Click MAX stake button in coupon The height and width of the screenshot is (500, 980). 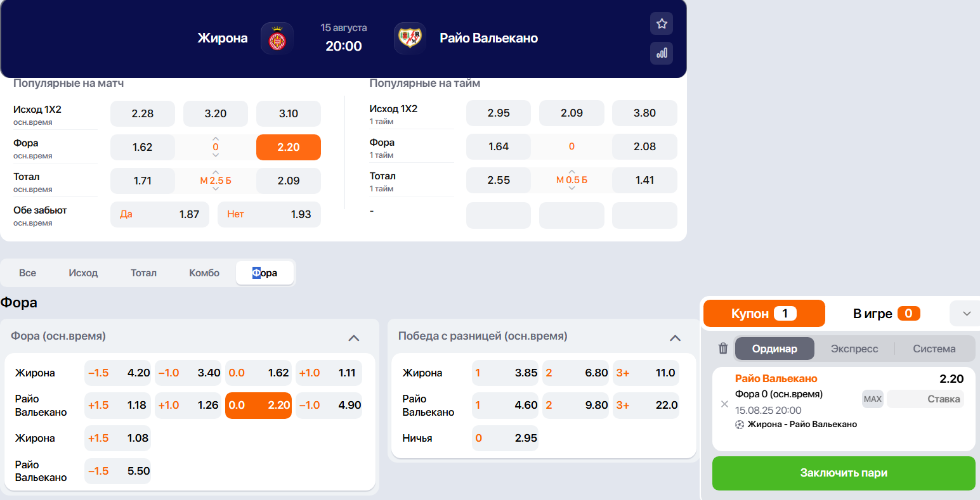tap(873, 399)
